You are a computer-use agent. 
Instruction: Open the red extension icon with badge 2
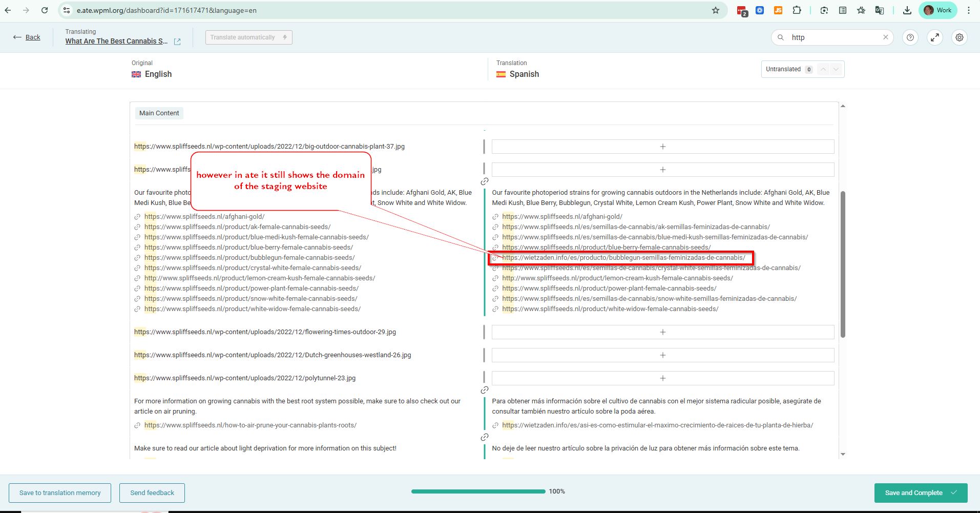[742, 11]
